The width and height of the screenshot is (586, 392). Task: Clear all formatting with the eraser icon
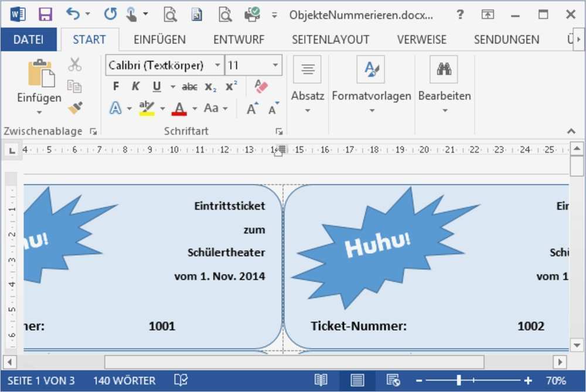261,86
